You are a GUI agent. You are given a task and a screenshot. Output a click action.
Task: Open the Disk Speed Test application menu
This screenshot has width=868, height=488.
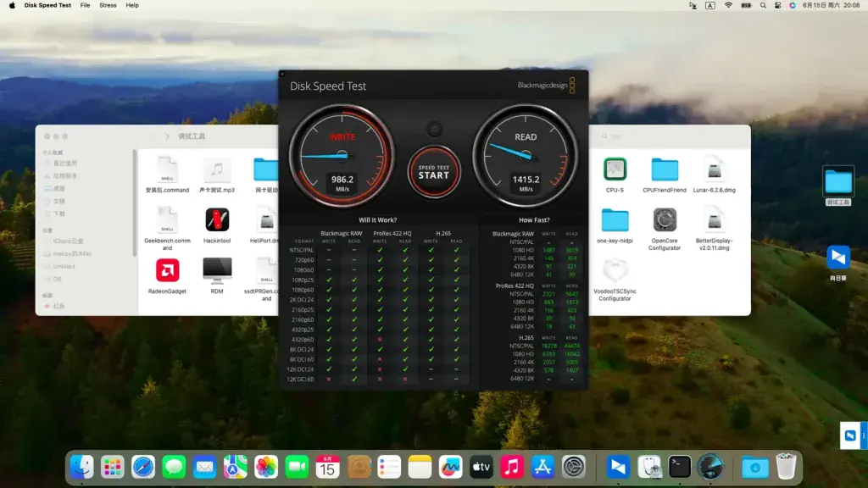click(47, 5)
